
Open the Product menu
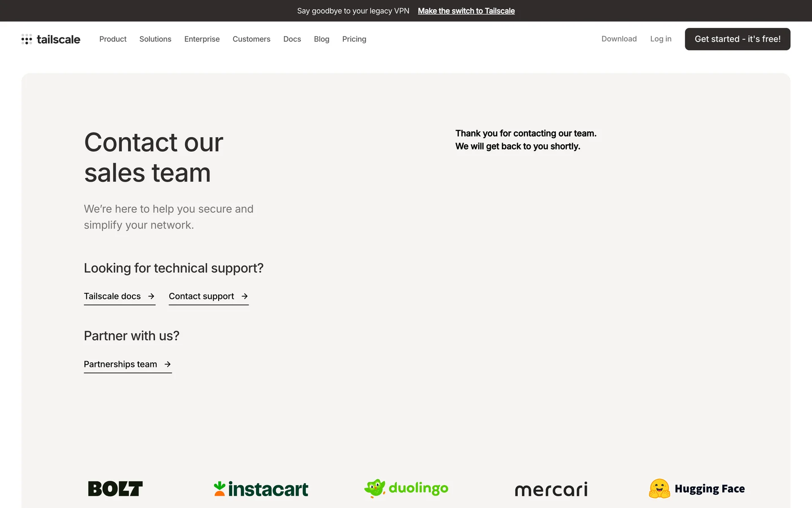pos(113,39)
